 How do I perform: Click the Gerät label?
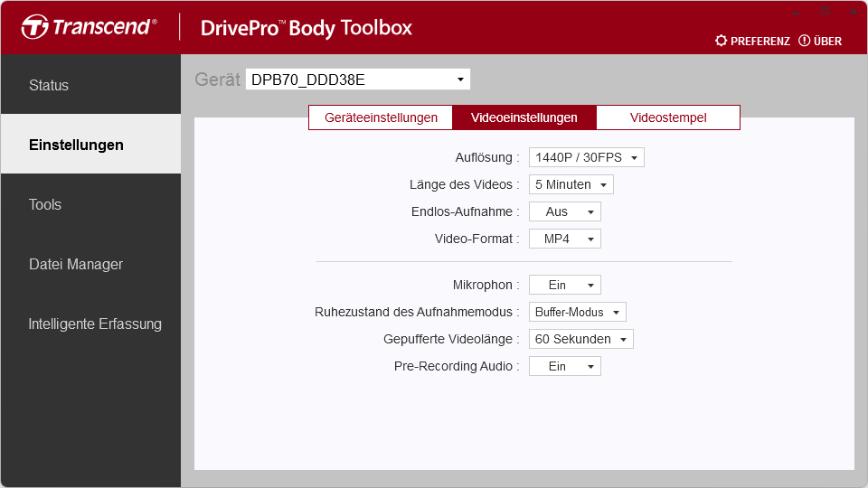tap(217, 80)
